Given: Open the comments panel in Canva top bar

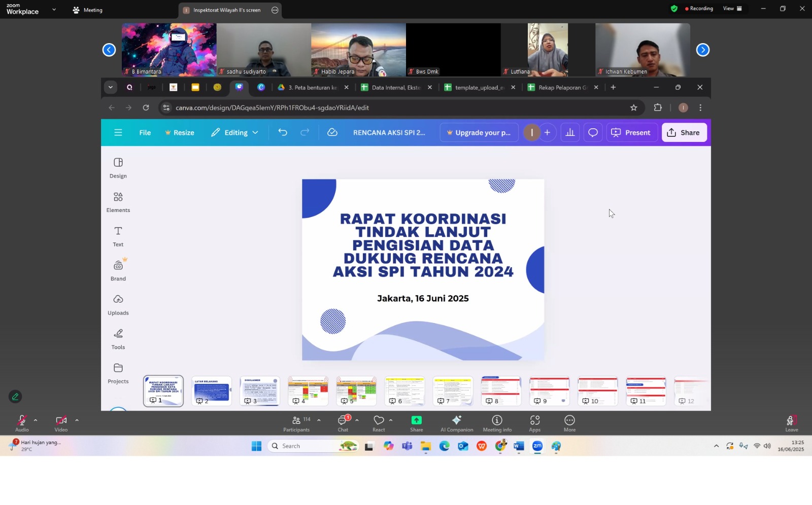Looking at the screenshot, I should [592, 132].
